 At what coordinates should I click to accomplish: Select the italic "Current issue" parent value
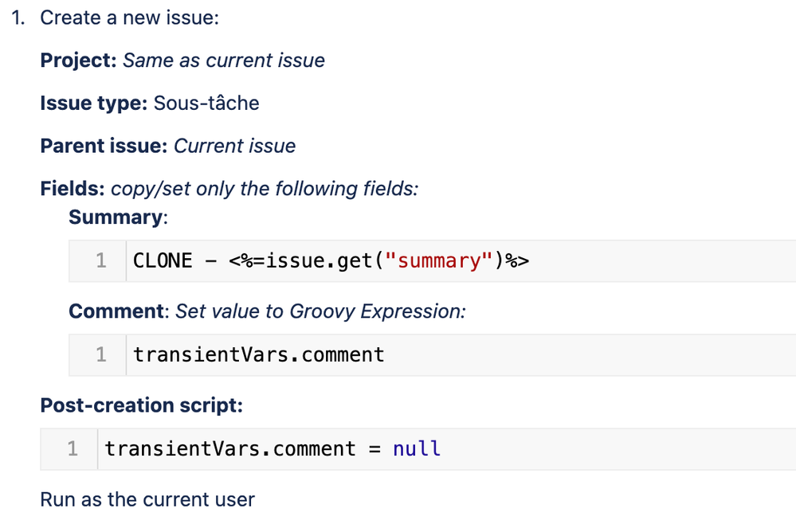234,147
